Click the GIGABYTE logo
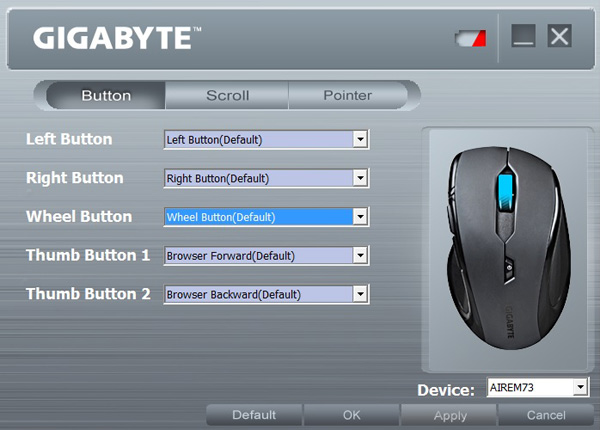This screenshot has width=600, height=430. [117, 38]
